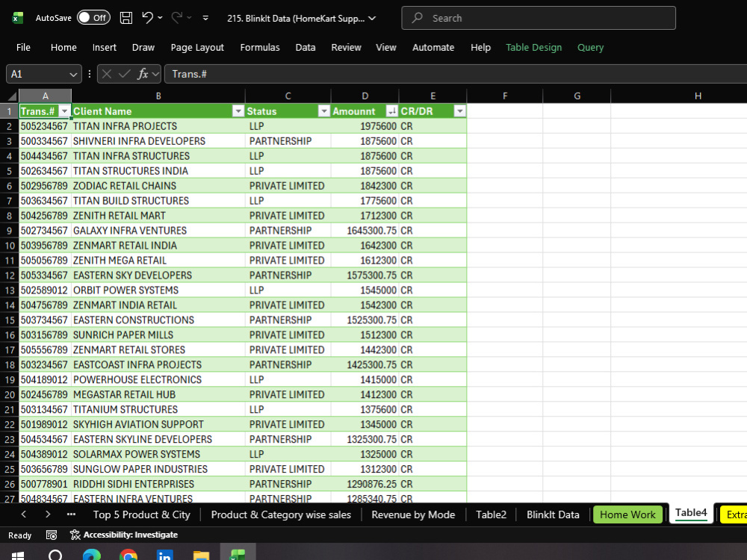Switch to Home Work sheet tab

(x=627, y=514)
